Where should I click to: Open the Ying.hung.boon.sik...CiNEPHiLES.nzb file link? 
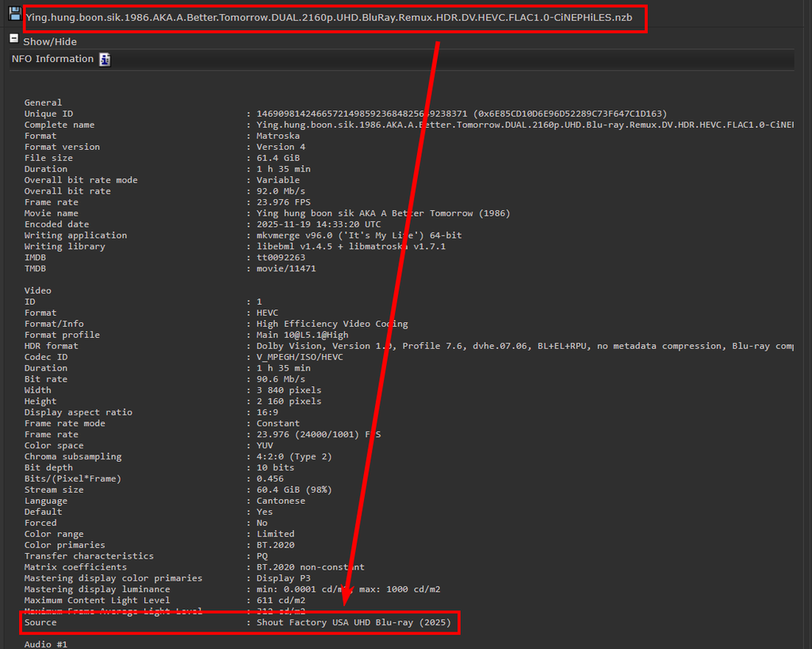329,17
